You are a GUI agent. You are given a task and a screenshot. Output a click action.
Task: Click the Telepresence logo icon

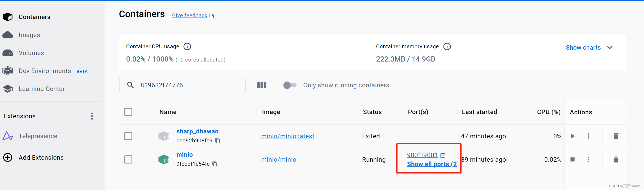8,136
